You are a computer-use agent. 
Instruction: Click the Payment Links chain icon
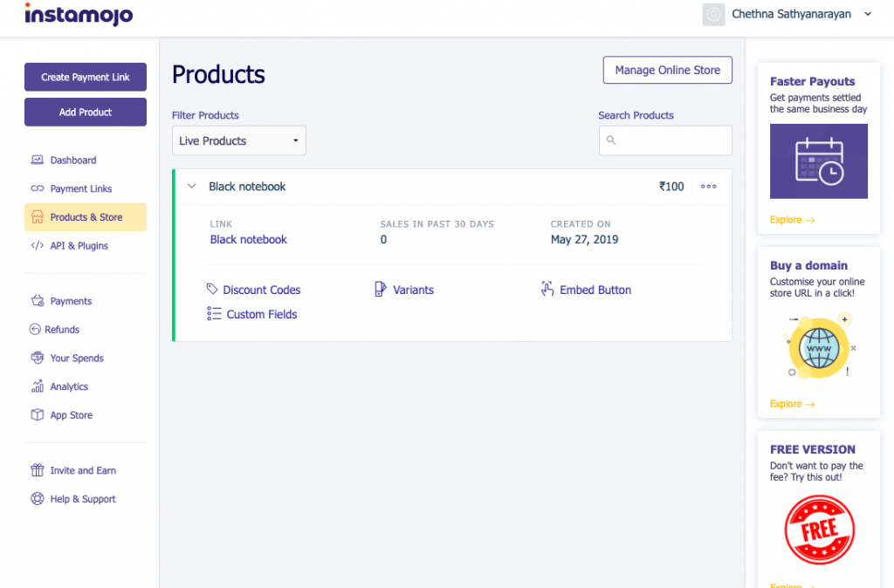[37, 188]
